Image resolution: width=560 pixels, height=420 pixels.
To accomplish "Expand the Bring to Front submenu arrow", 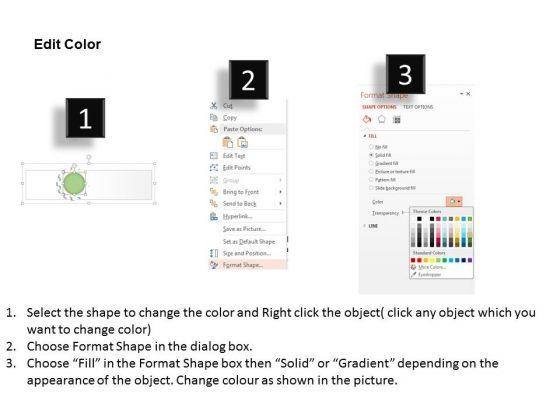I will pyautogui.click(x=280, y=192).
